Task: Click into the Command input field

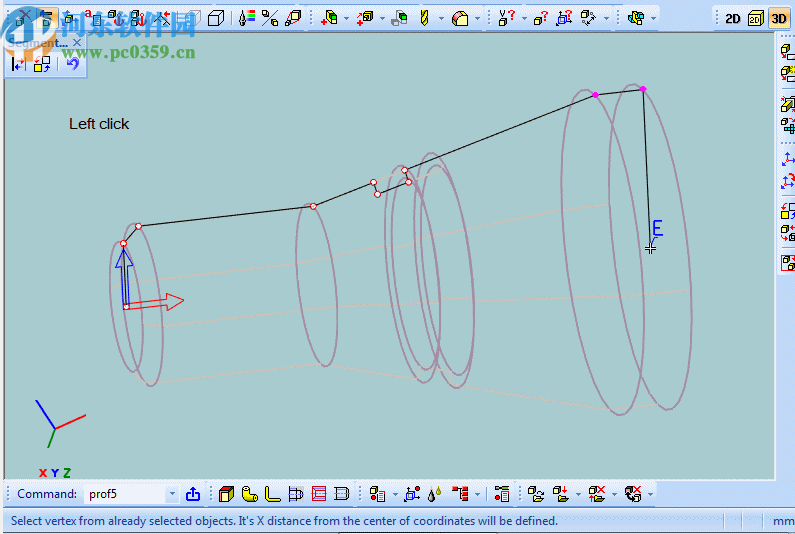Action: [125, 494]
